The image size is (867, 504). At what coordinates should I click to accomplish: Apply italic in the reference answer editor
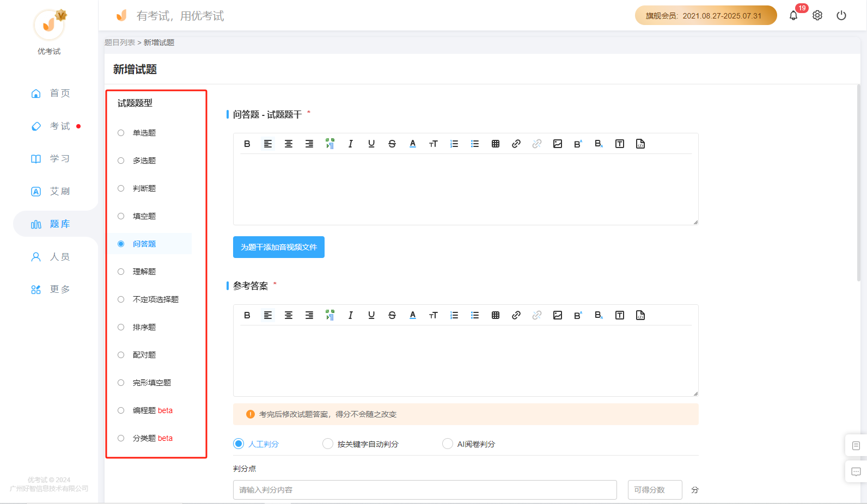tap(351, 315)
